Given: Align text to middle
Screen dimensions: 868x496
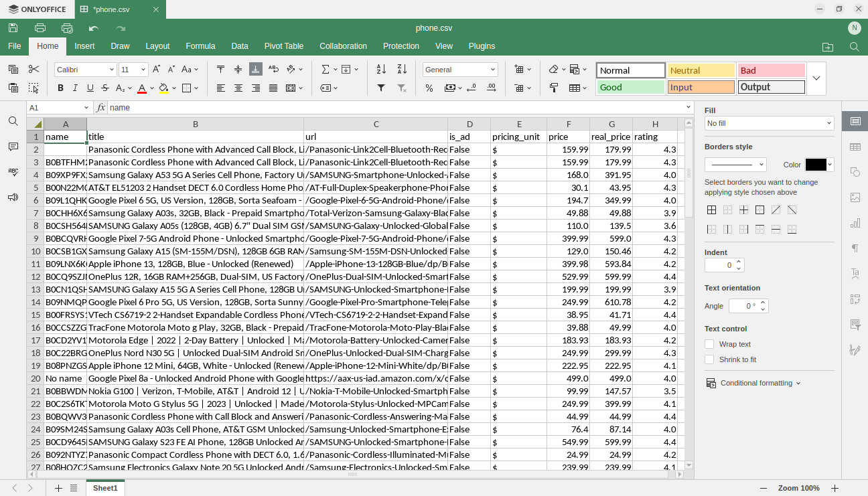Looking at the screenshot, I should coord(238,69).
